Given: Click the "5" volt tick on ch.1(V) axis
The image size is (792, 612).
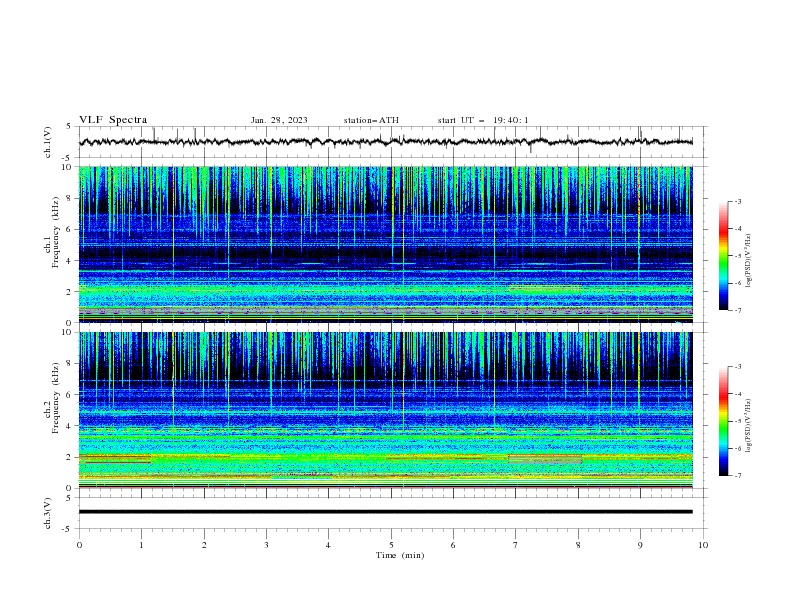Looking at the screenshot, I should tap(70, 127).
